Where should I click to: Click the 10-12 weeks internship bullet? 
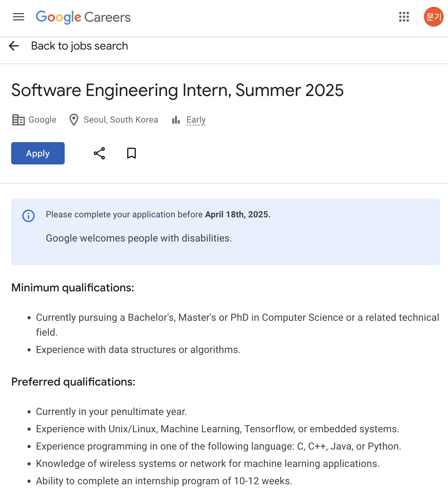pos(164,481)
